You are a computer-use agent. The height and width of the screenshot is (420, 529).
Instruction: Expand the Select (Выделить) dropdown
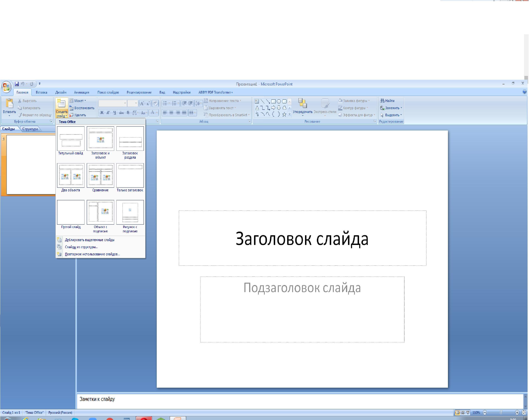(x=401, y=115)
